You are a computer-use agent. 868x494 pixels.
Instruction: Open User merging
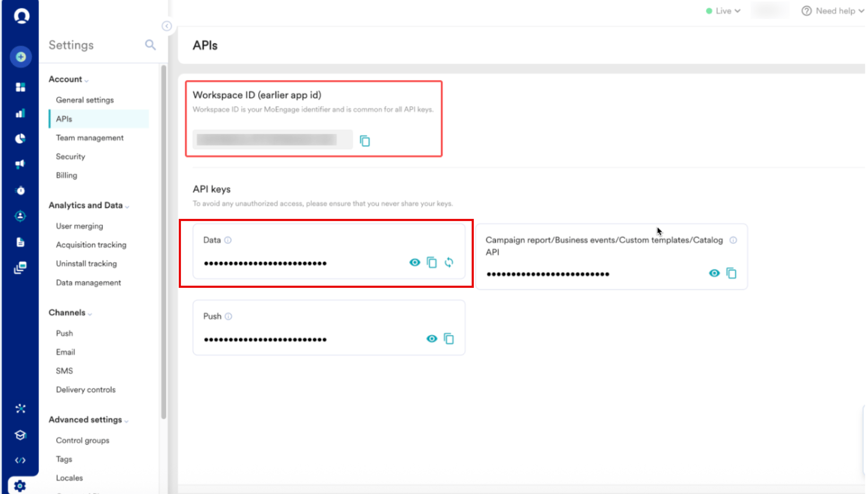[x=80, y=226]
